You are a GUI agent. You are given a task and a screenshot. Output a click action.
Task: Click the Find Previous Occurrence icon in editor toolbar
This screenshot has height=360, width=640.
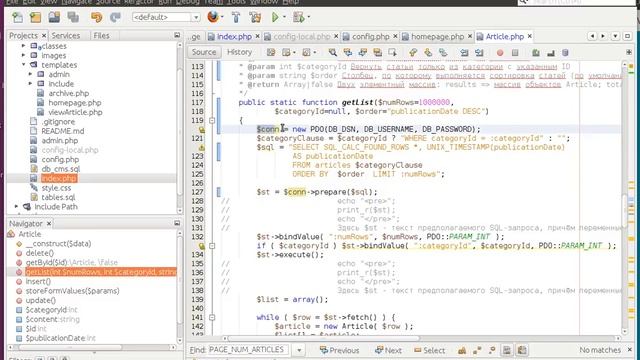348,52
